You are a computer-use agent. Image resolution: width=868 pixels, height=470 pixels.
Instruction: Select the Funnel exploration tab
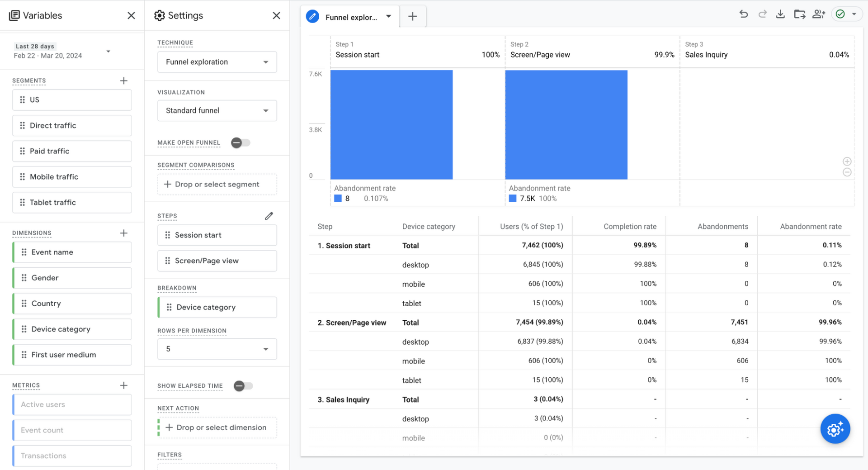point(350,17)
